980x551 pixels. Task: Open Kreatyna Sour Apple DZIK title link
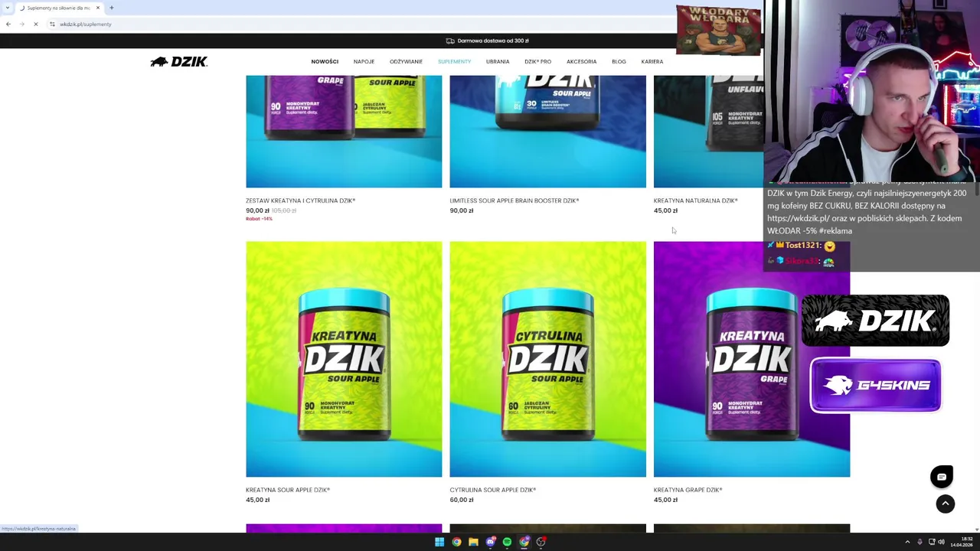(287, 490)
